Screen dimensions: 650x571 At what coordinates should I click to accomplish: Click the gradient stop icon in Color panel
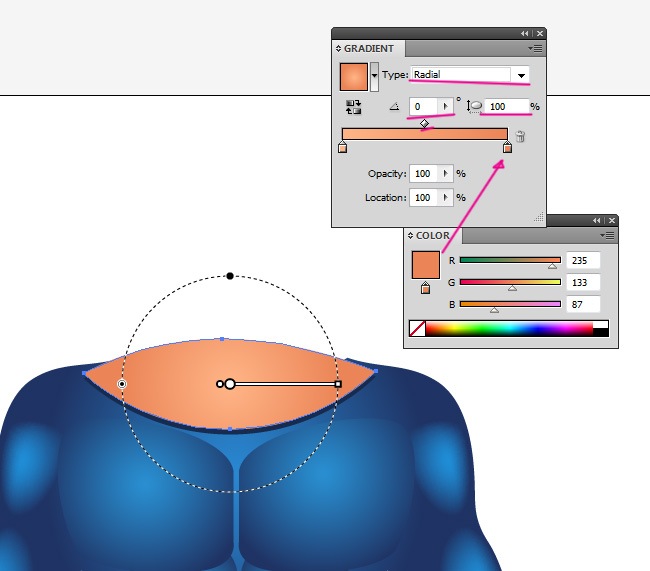click(x=425, y=288)
